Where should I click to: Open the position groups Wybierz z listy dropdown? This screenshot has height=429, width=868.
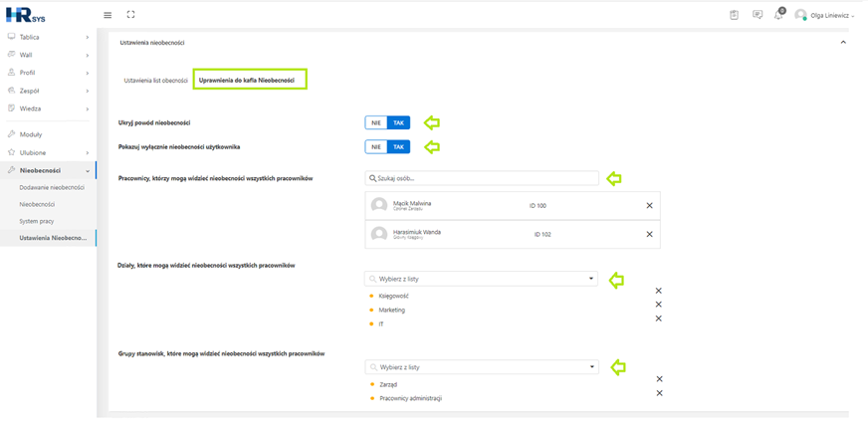pyautogui.click(x=482, y=367)
